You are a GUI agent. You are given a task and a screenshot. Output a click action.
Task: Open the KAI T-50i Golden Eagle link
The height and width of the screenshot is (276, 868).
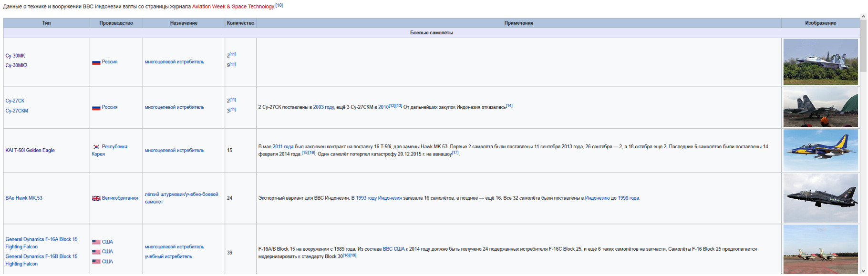(x=30, y=151)
